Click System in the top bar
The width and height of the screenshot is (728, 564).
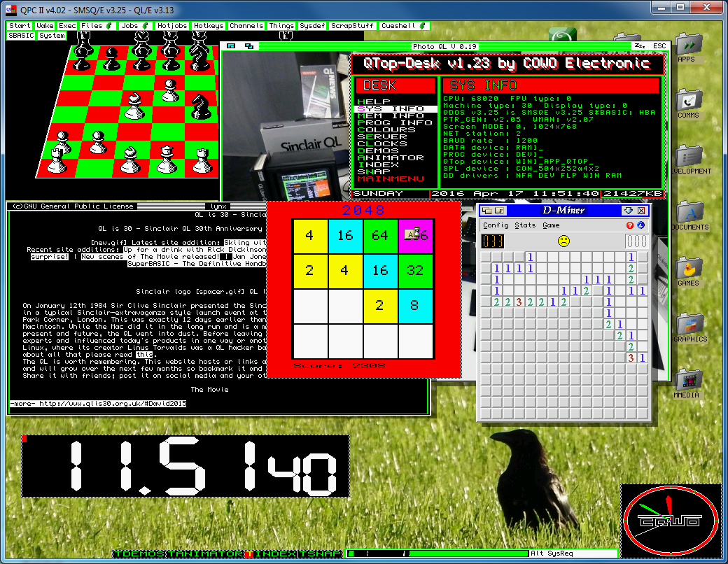52,36
